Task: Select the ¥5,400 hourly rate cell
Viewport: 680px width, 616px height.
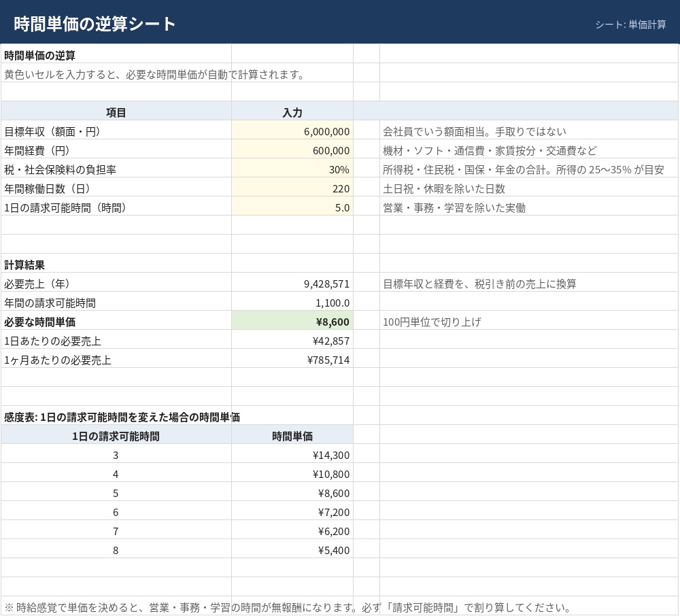Action: point(292,549)
